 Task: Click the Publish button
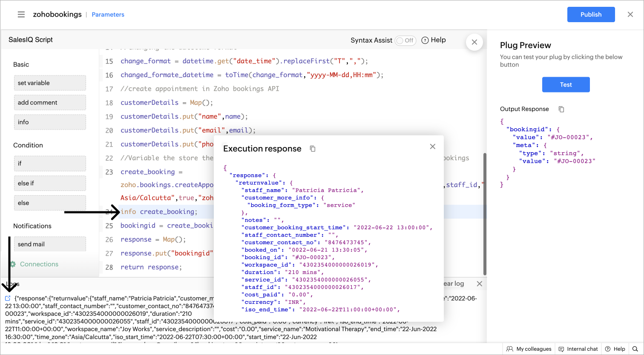click(591, 14)
